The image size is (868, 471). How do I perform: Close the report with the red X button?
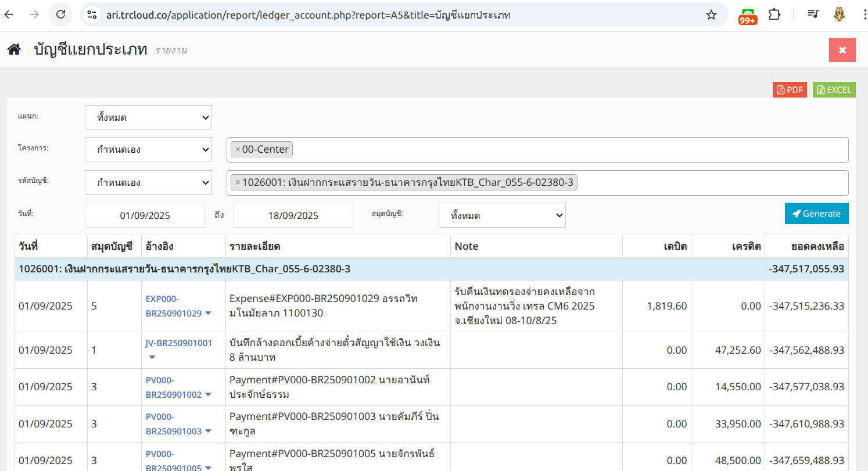point(842,50)
